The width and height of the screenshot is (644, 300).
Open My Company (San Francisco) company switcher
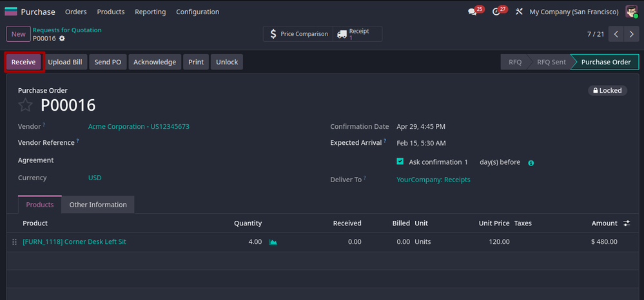point(574,12)
